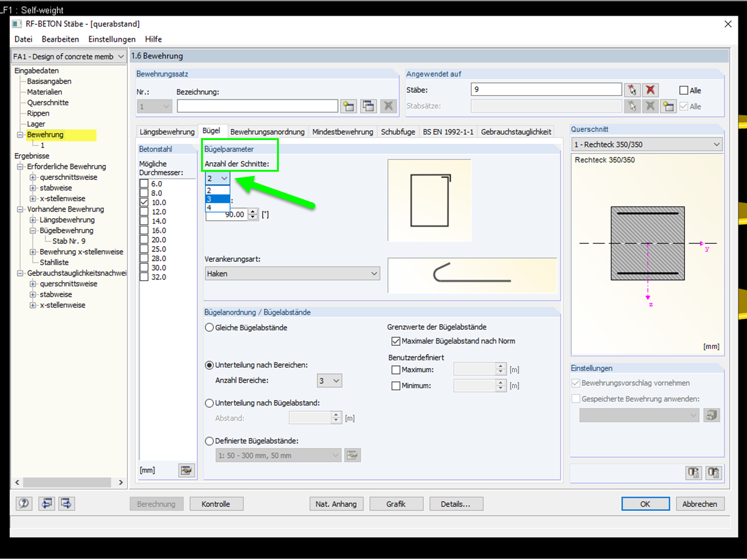The height and width of the screenshot is (560, 747).
Task: Collapse Bügelbewehrung tree node
Action: click(33, 231)
